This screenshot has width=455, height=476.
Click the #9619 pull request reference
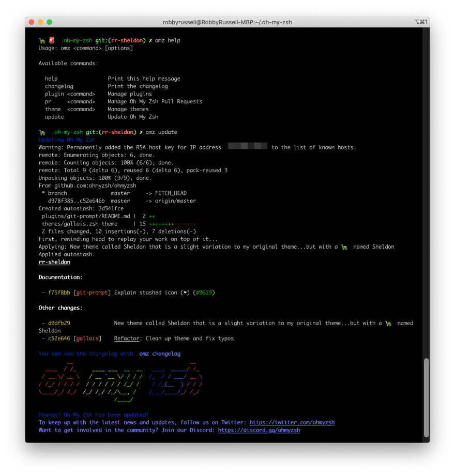[204, 293]
